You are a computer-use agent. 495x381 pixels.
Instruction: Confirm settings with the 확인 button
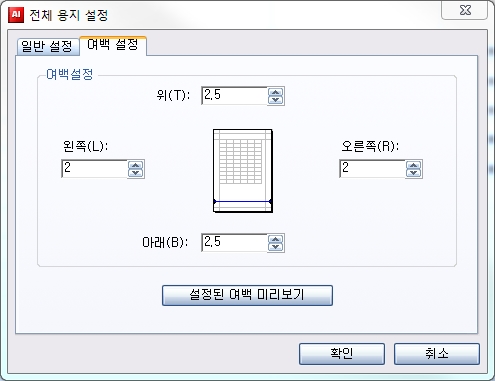tap(342, 354)
